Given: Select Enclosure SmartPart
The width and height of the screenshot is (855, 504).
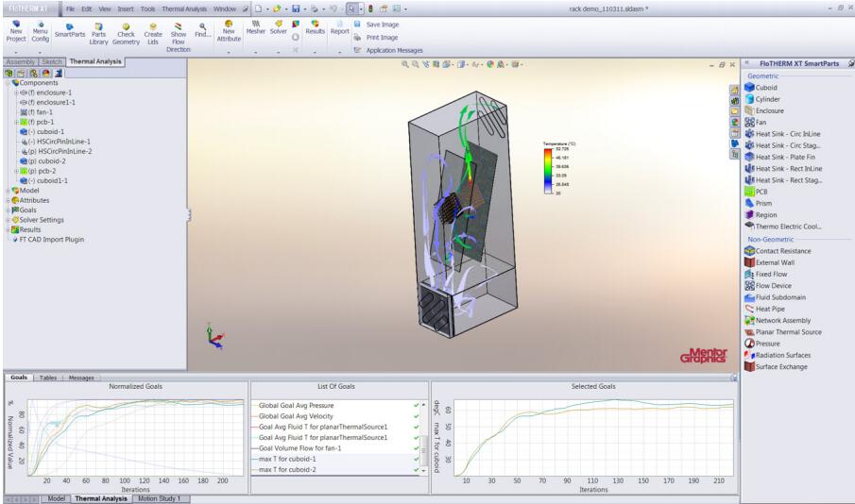Looking at the screenshot, I should coord(764,110).
